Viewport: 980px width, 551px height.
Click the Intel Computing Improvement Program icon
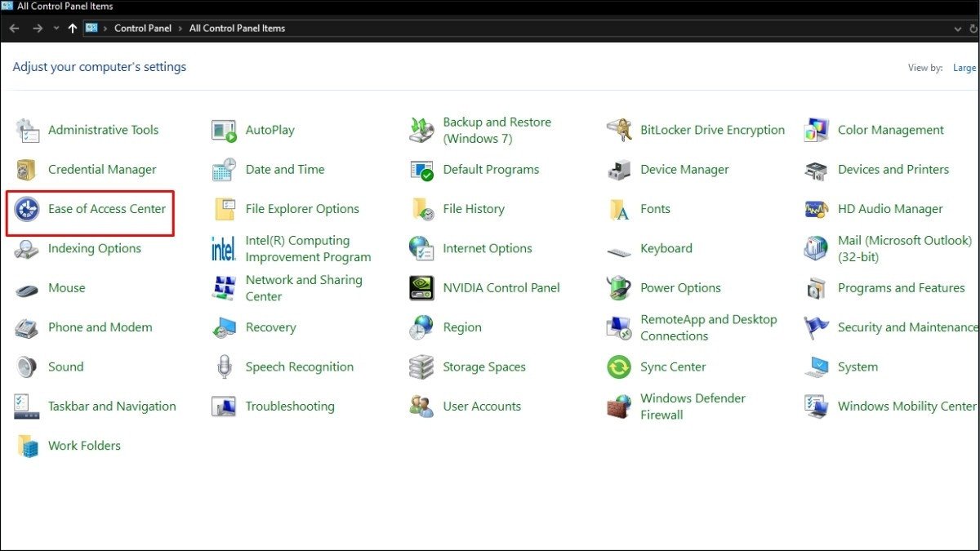click(x=224, y=249)
